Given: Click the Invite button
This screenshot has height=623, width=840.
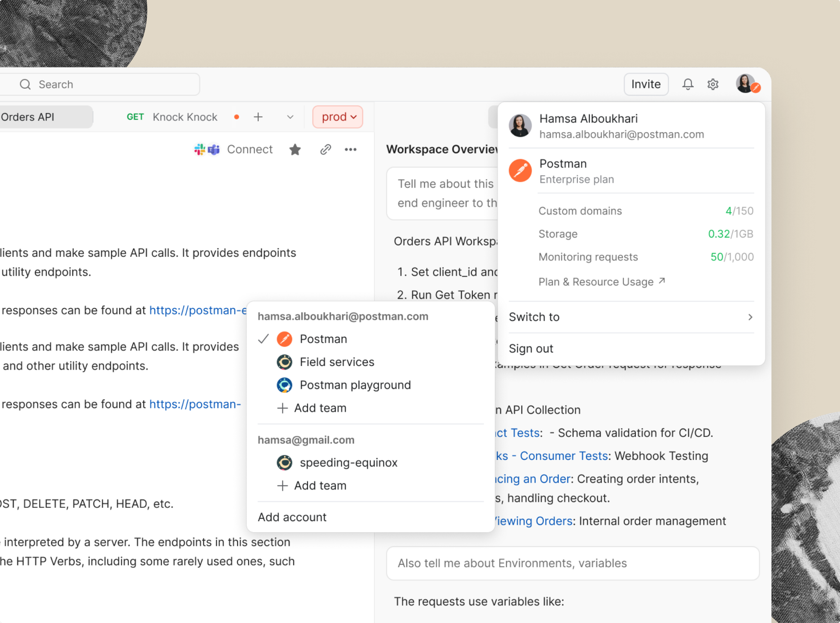Looking at the screenshot, I should click(646, 84).
